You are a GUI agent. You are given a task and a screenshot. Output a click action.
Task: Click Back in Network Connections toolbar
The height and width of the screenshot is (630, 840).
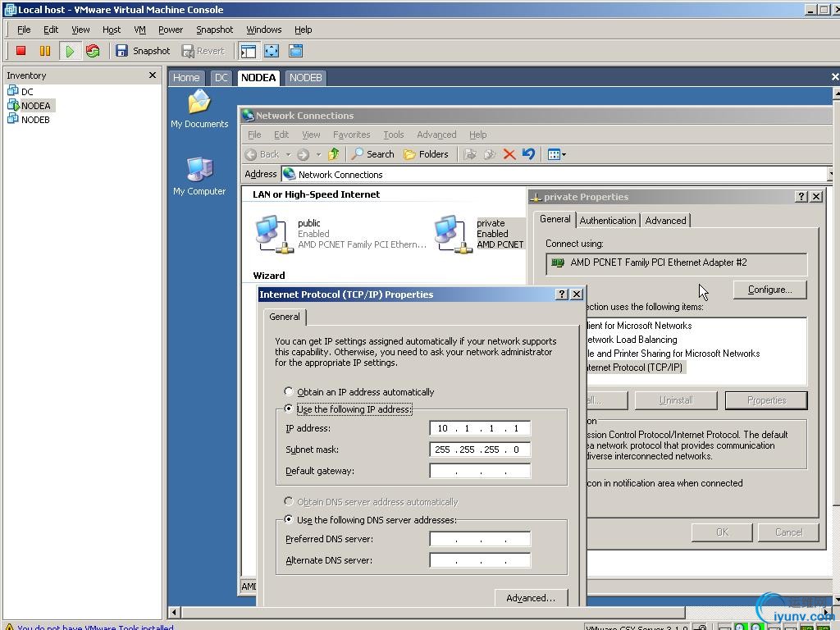point(262,154)
